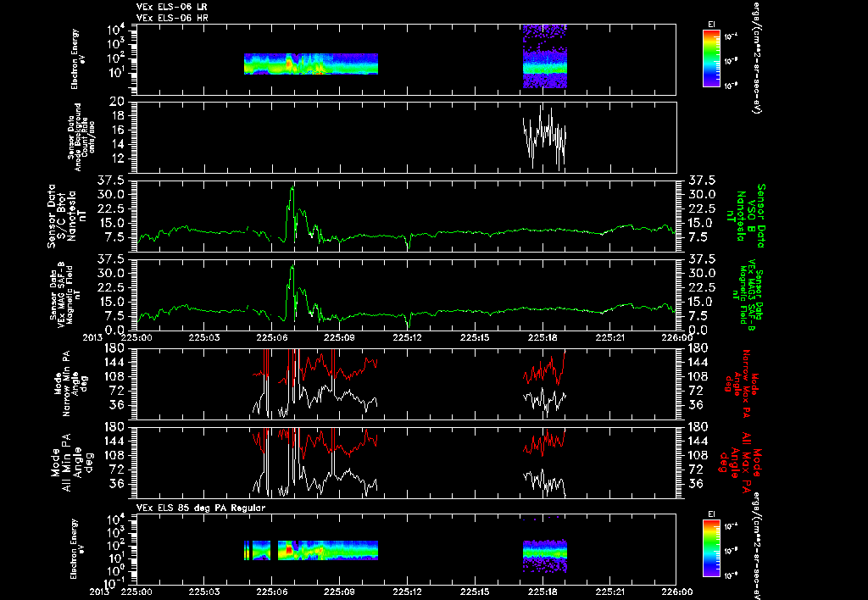Select the white All Min PA Angle label
This screenshot has width=868, height=600.
(x=72, y=462)
